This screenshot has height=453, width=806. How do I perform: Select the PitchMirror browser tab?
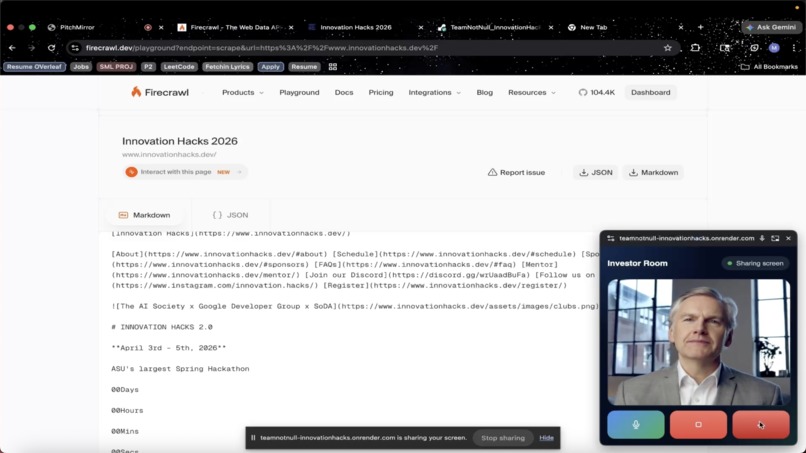click(x=77, y=27)
